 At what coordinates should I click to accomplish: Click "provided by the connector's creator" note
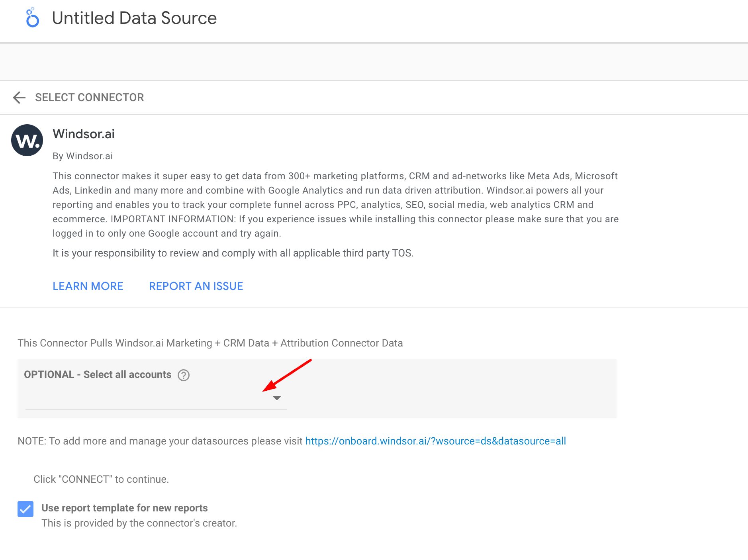(139, 523)
